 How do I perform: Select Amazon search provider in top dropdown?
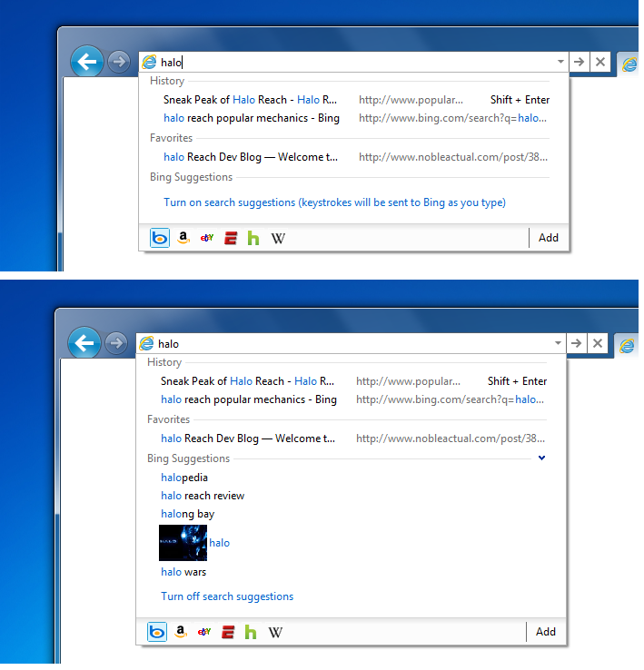coord(183,238)
